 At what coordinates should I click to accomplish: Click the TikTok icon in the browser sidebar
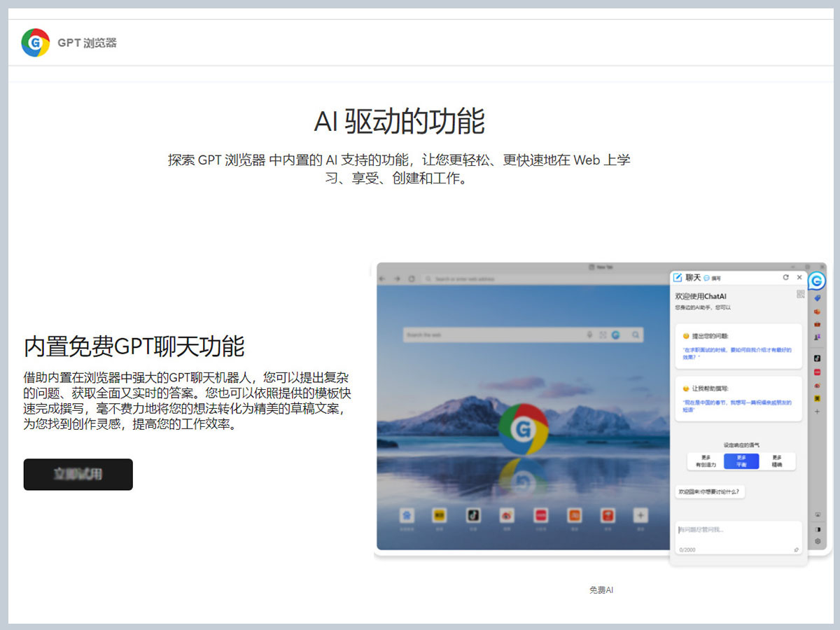pyautogui.click(x=818, y=358)
